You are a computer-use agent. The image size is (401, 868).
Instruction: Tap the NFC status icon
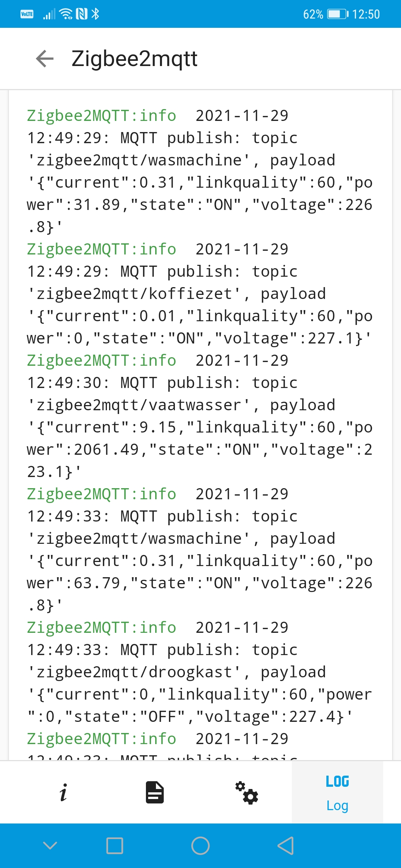pyautogui.click(x=82, y=14)
